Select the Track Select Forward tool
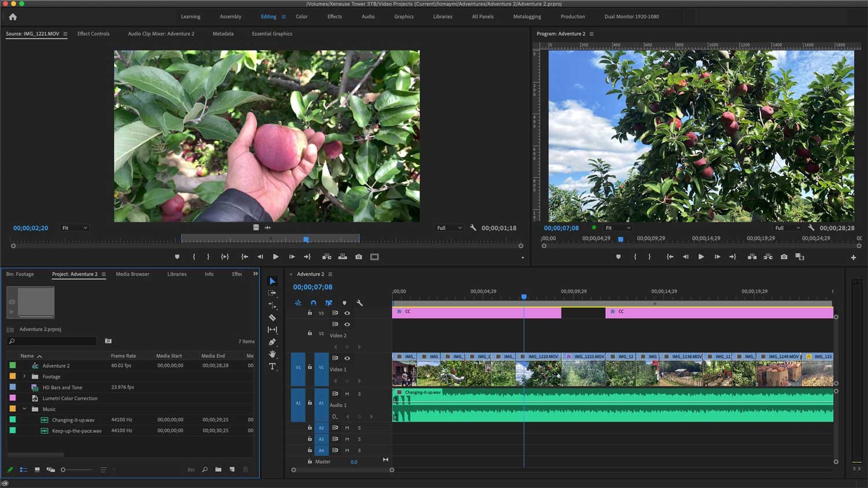This screenshot has height=488, width=868. (273, 293)
